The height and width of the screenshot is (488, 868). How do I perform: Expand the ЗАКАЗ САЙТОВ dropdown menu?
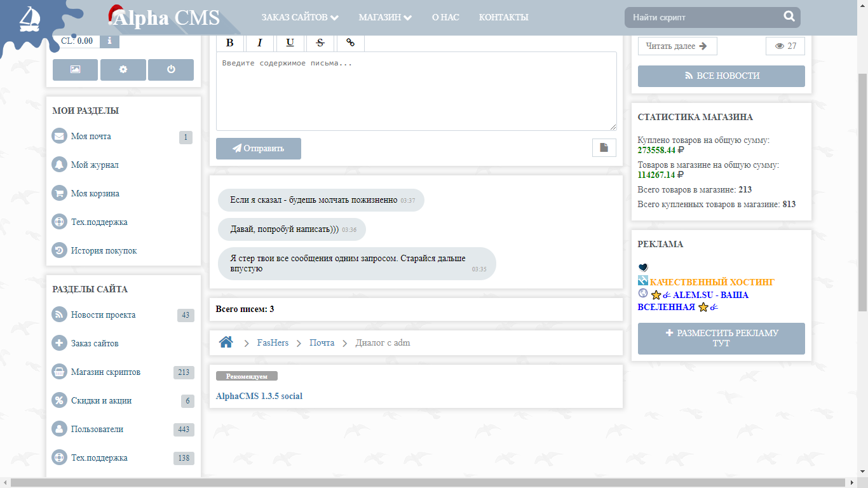click(299, 17)
